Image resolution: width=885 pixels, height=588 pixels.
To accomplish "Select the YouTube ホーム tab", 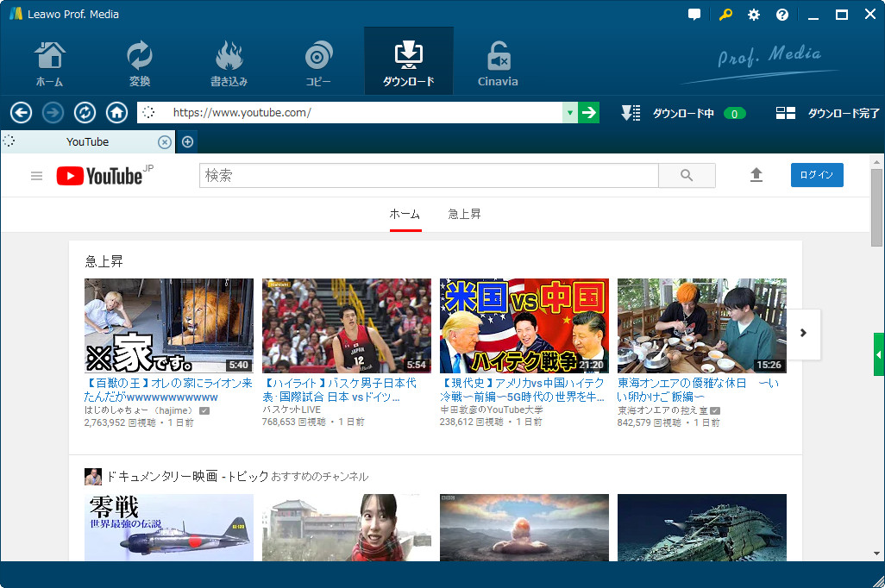I will pos(405,215).
